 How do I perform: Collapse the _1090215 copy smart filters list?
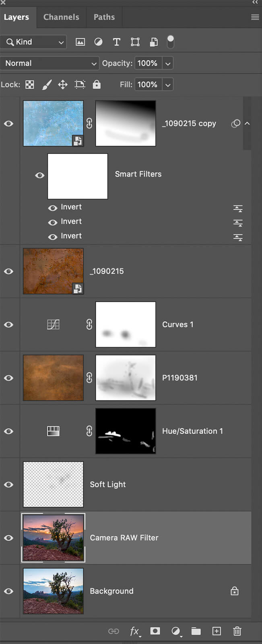[247, 124]
